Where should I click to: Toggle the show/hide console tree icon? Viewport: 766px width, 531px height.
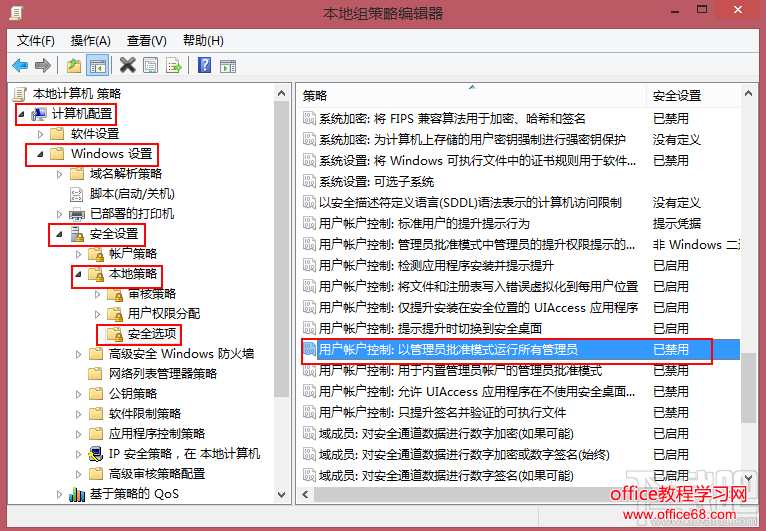[x=97, y=65]
